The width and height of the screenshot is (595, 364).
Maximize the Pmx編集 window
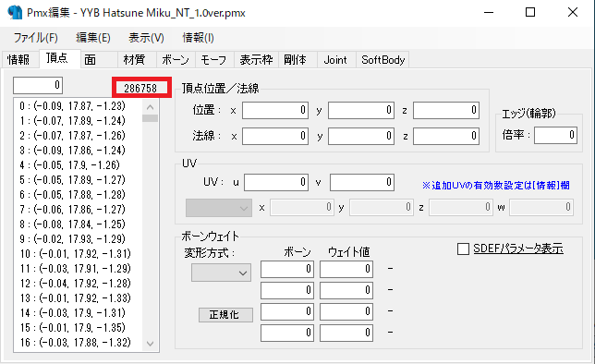(530, 13)
